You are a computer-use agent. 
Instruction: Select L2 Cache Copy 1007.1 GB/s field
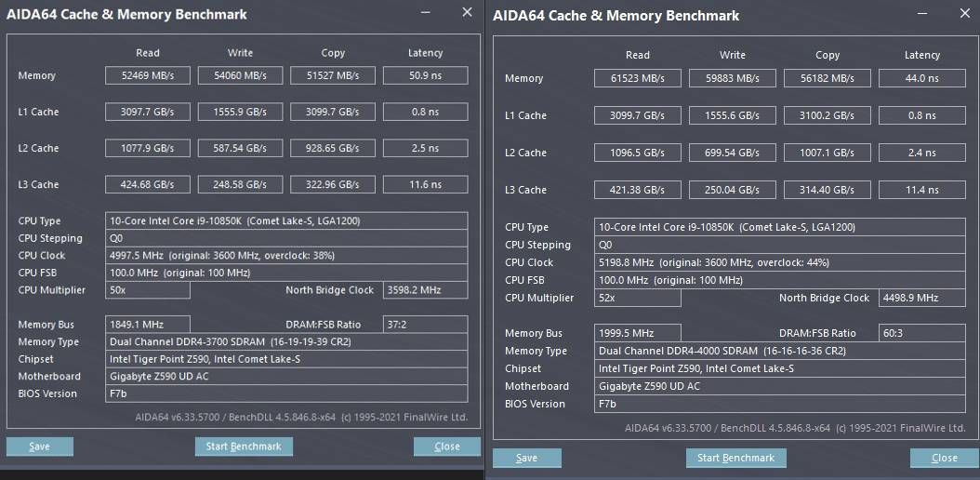click(x=828, y=153)
